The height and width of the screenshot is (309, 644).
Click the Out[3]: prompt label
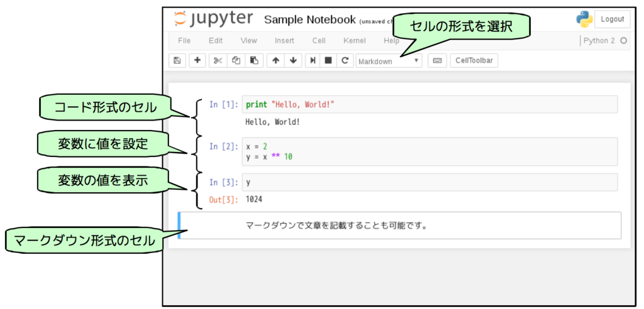tap(223, 200)
